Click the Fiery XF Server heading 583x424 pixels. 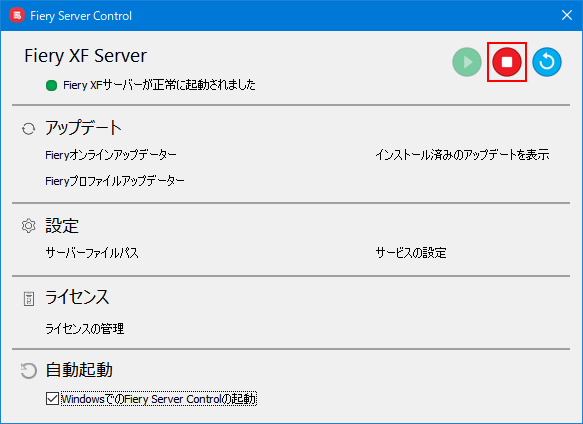point(86,56)
